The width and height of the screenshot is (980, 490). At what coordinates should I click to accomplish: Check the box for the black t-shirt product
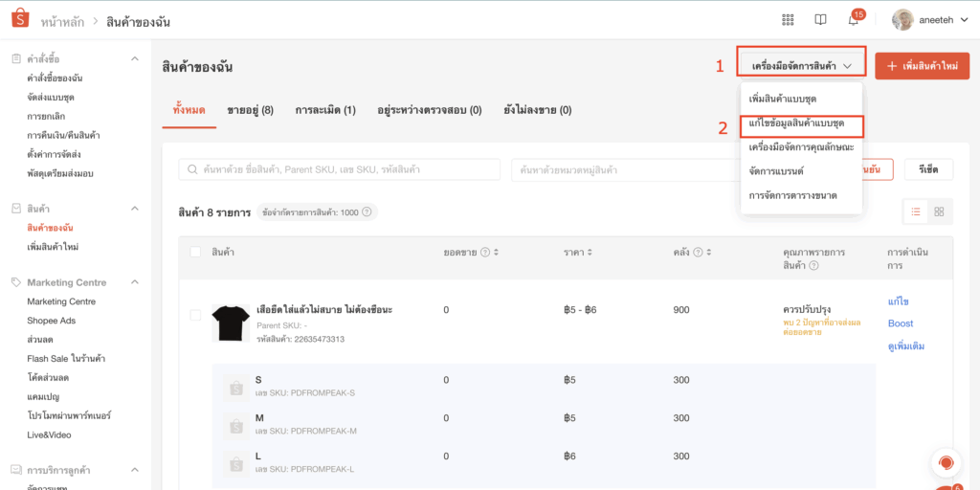point(196,315)
